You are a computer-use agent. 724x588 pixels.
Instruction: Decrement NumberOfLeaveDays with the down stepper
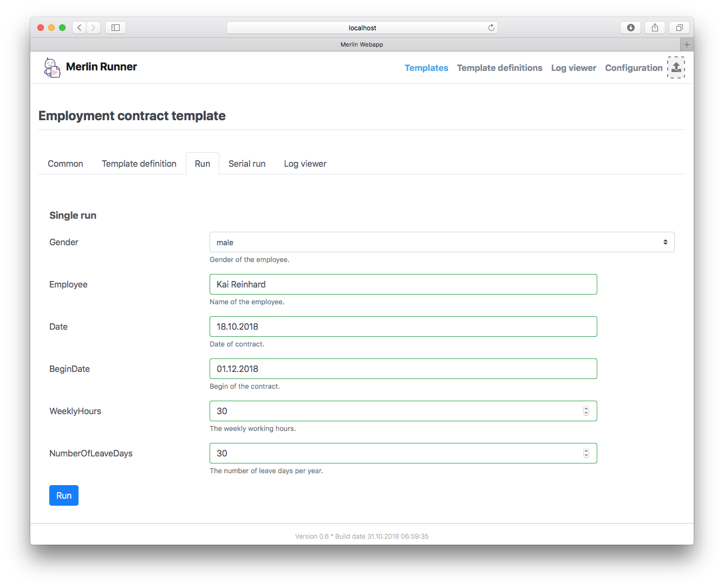pos(586,455)
